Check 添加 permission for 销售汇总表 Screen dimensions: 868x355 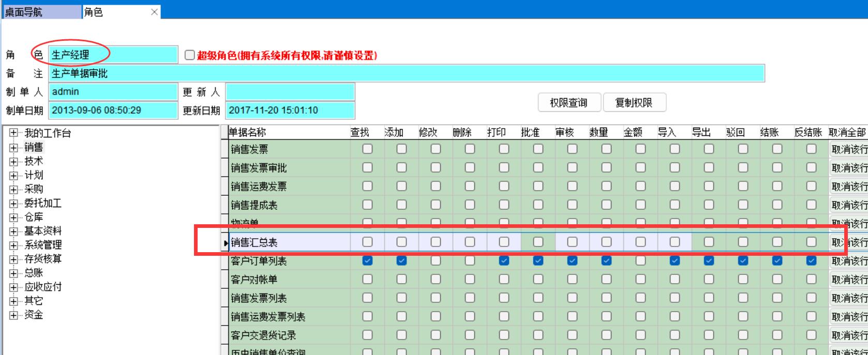click(401, 242)
